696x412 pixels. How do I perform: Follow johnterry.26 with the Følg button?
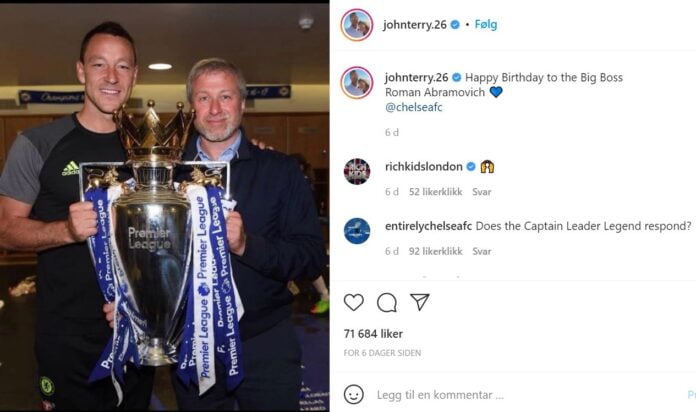(x=486, y=24)
